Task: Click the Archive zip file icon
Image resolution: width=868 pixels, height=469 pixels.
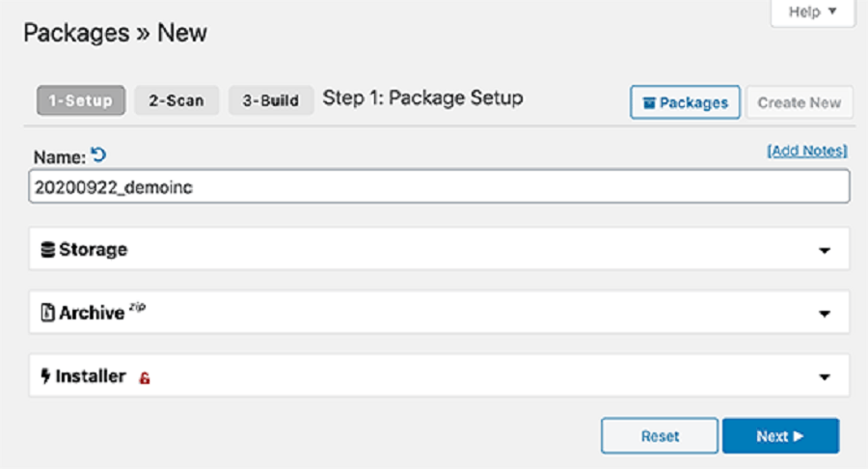Action: click(x=47, y=313)
